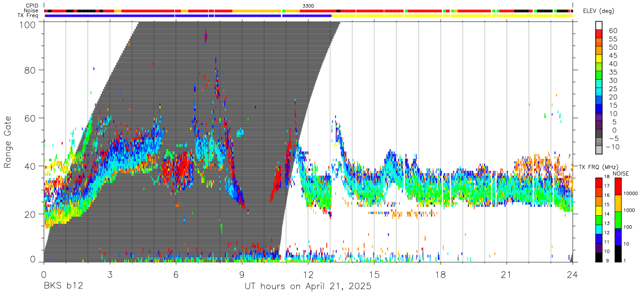
Task: Click the 24 tick on UT hours axis
Action: coord(572,274)
